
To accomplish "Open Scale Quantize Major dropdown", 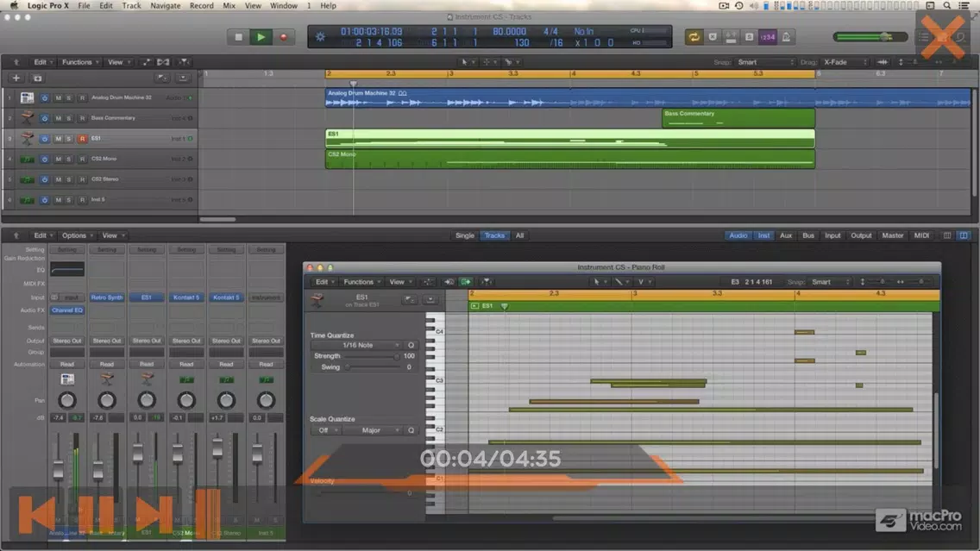I will [x=374, y=430].
